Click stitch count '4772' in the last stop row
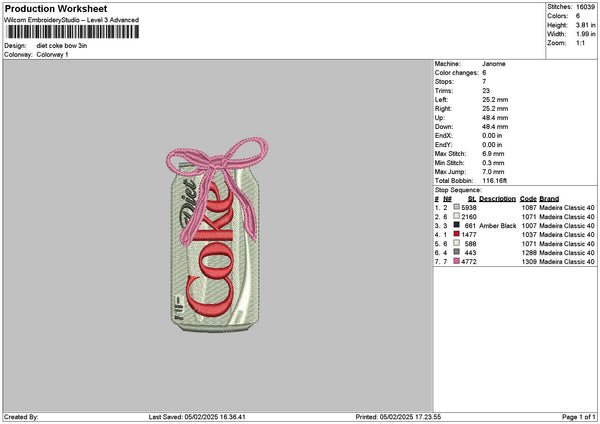The width and height of the screenshot is (600, 424). click(x=469, y=262)
